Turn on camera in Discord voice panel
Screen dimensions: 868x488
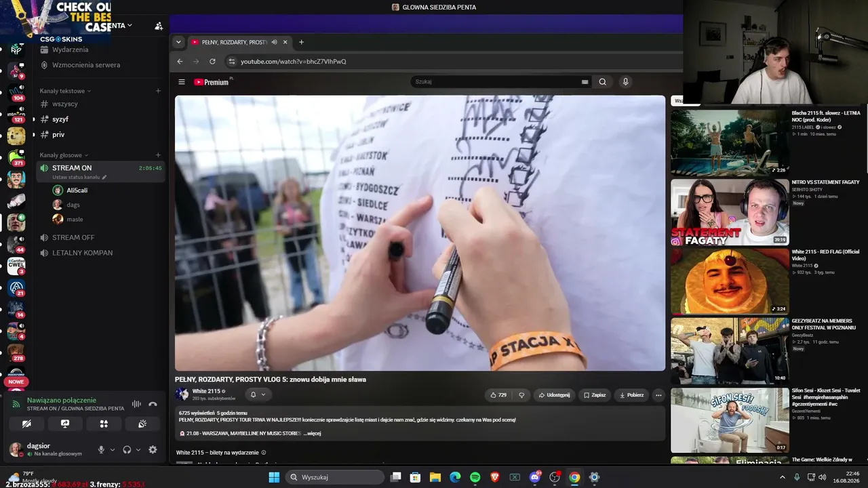(26, 424)
